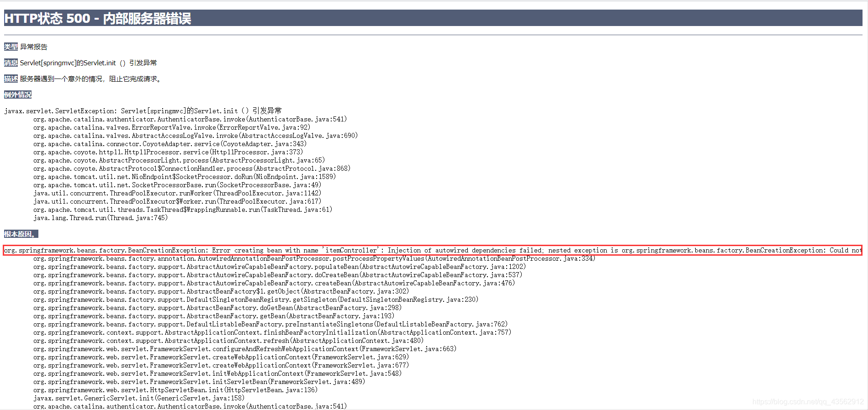Click the AbstractBeanFactory$1.getObject java:302 line
Viewport: 868px width, 410px height.
point(221,291)
